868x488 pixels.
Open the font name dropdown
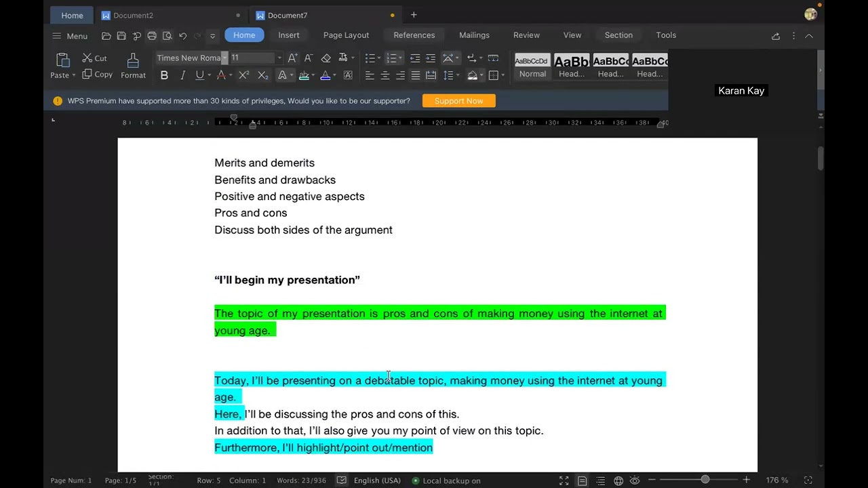[224, 58]
